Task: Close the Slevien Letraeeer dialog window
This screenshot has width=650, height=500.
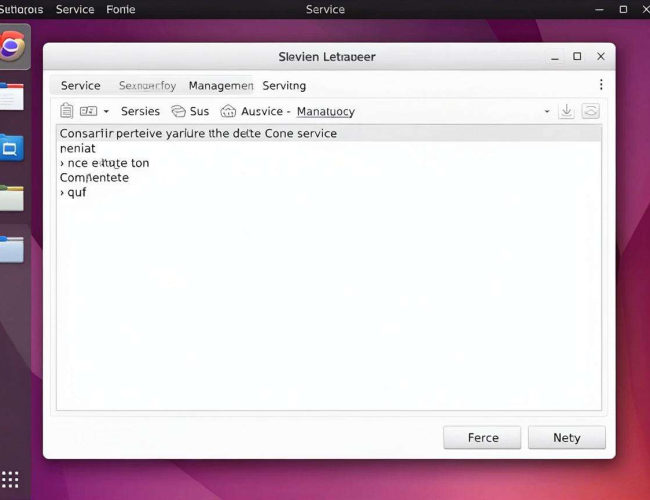Action: (x=601, y=56)
